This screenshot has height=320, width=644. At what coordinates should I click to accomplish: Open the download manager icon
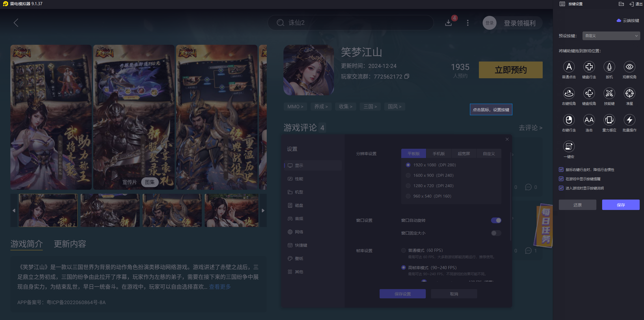pyautogui.click(x=448, y=23)
